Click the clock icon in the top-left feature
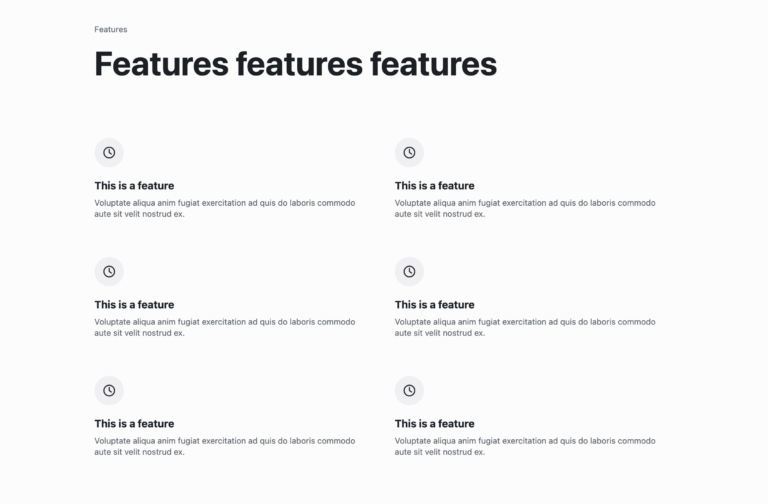The image size is (768, 504). pos(109,153)
